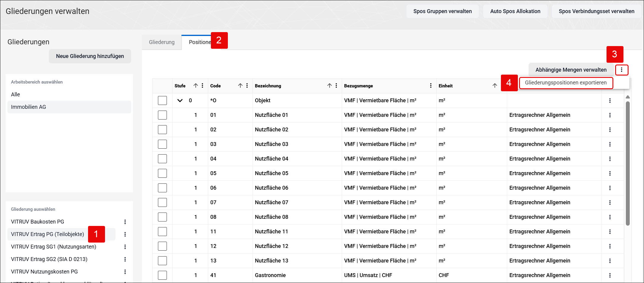
Task: Open row menu for Nutzfläche 02
Action: tap(610, 130)
